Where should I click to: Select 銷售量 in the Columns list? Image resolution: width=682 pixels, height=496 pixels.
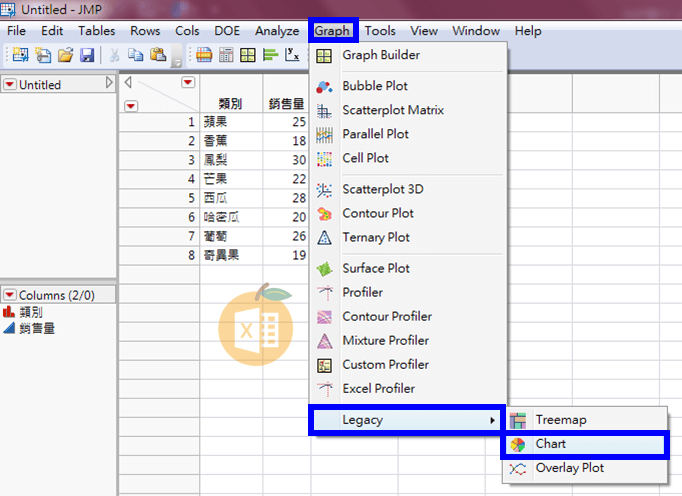(37, 328)
